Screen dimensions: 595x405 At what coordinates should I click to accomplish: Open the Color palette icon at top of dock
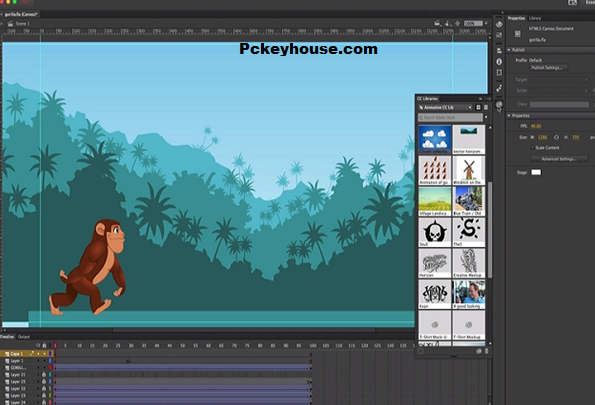(x=499, y=24)
